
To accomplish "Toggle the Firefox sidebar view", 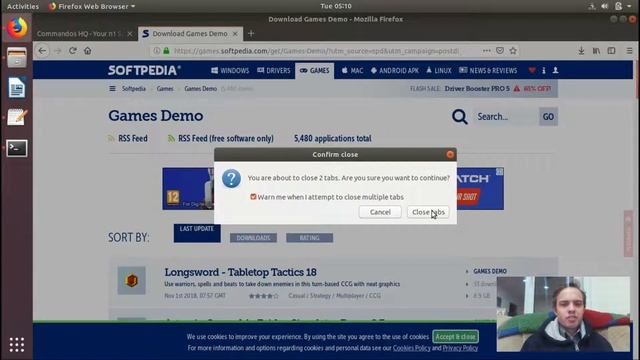I will [611, 51].
